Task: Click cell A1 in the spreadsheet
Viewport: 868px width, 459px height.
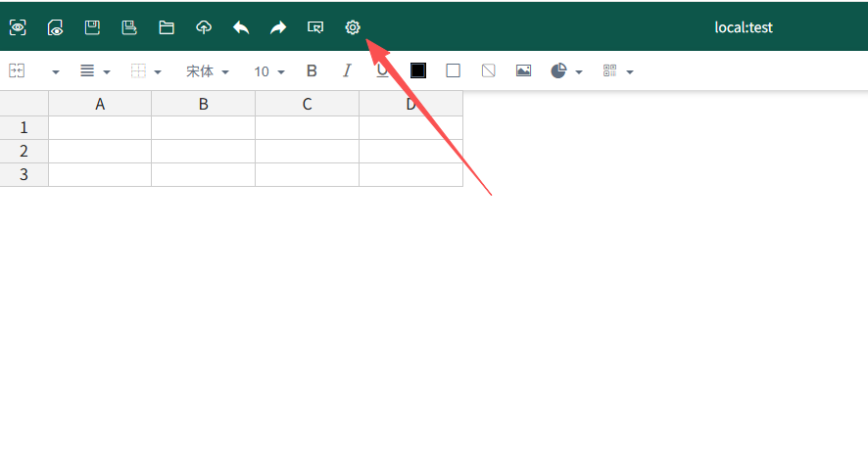Action: coord(100,127)
